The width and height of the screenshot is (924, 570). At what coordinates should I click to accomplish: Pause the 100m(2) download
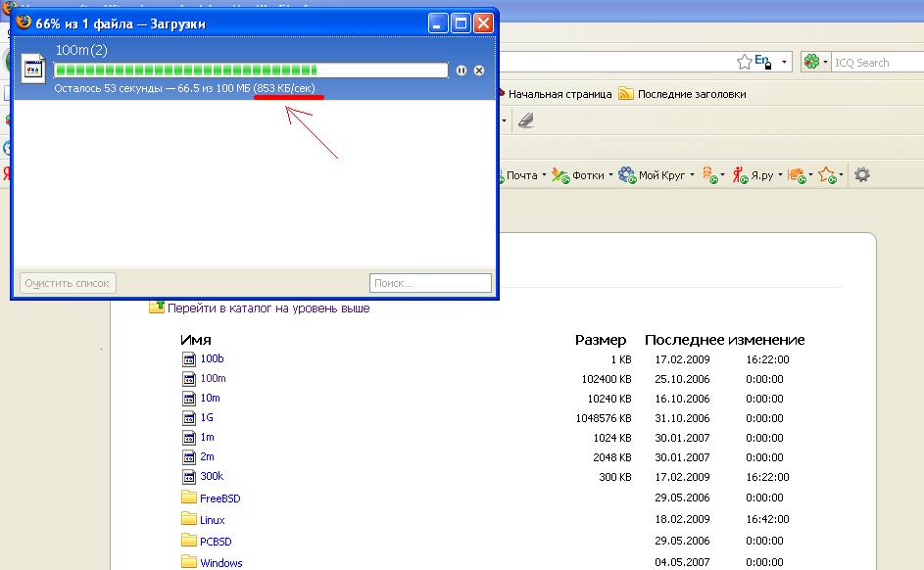coord(462,71)
